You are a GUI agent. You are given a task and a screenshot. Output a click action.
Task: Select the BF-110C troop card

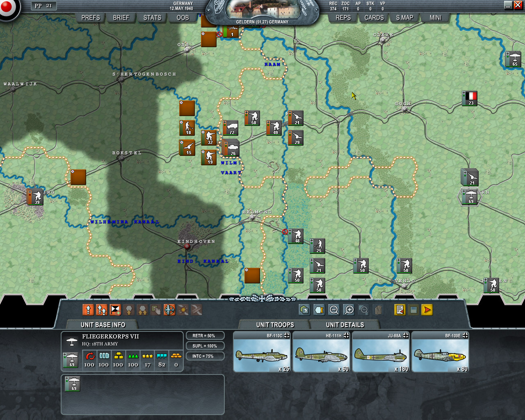point(262,352)
